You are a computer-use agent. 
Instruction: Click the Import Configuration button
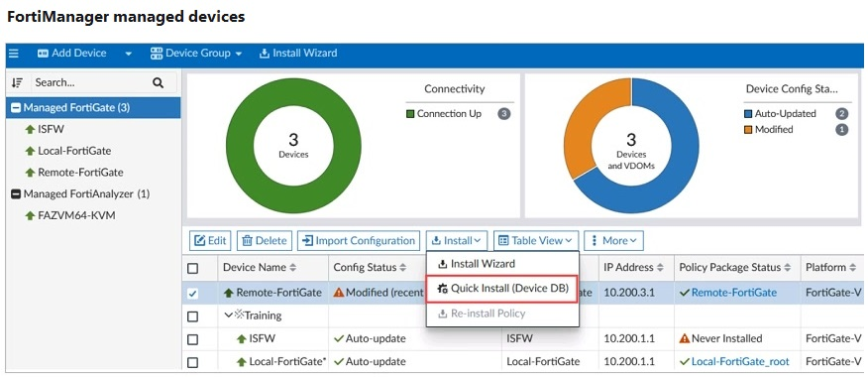[359, 241]
